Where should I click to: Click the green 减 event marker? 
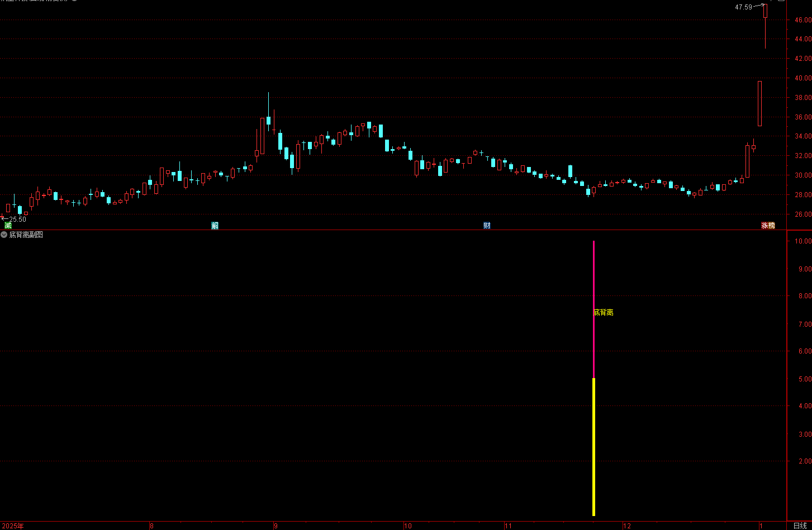[8, 225]
